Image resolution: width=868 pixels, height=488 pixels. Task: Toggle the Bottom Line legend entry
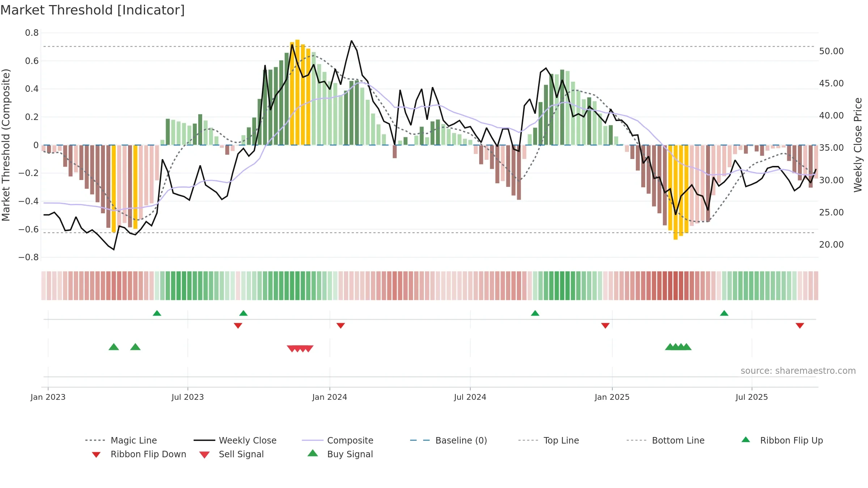(x=665, y=440)
